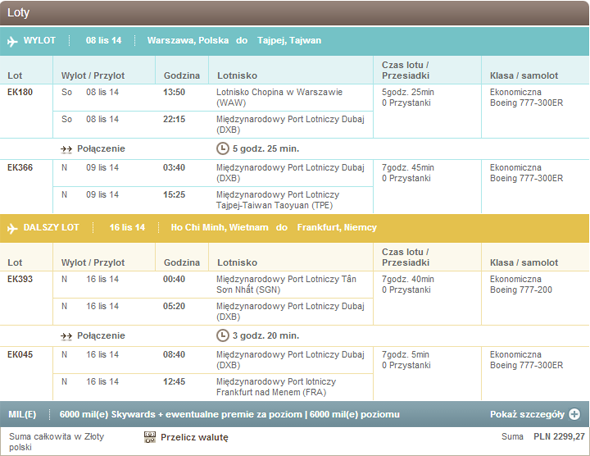Click total price PLN 2299,27
This screenshot has width=590, height=456.
[559, 437]
